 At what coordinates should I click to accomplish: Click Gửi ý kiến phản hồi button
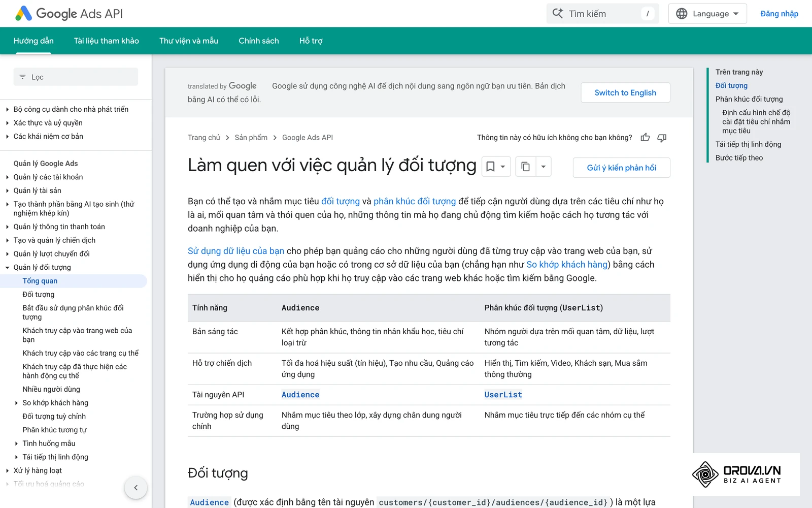click(621, 168)
